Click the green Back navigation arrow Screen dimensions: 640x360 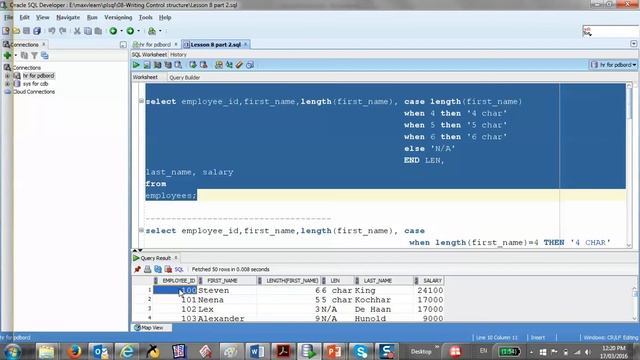tap(113, 31)
